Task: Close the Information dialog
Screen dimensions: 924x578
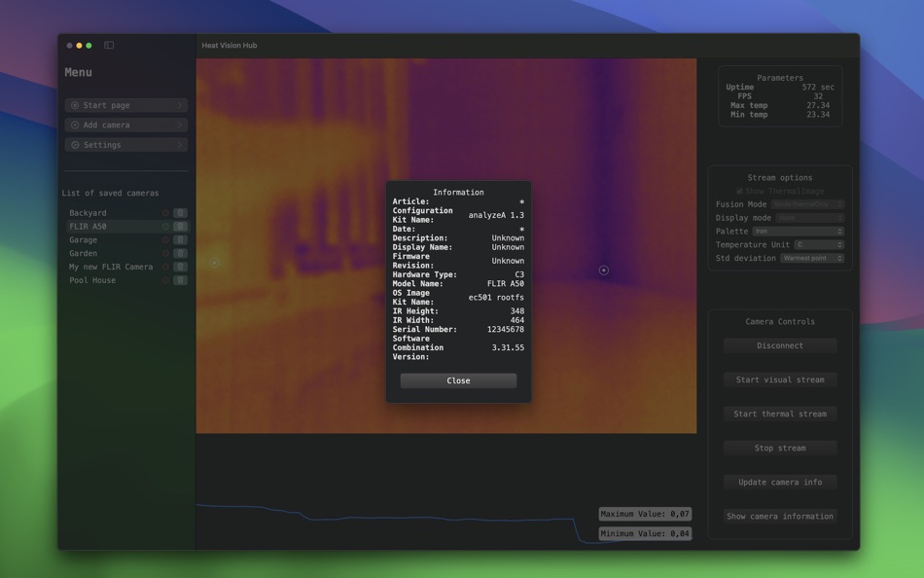Action: point(458,381)
